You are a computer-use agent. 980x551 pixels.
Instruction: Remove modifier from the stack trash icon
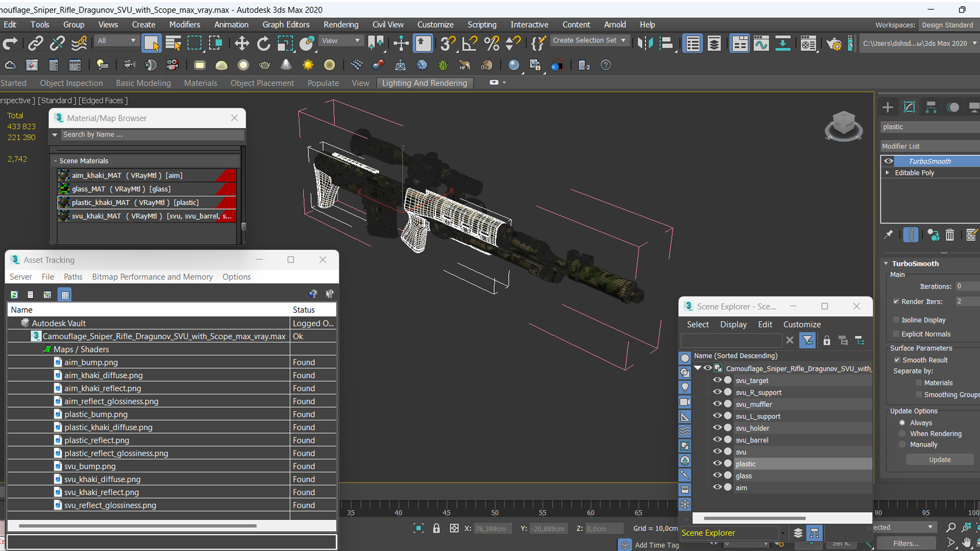click(x=949, y=235)
